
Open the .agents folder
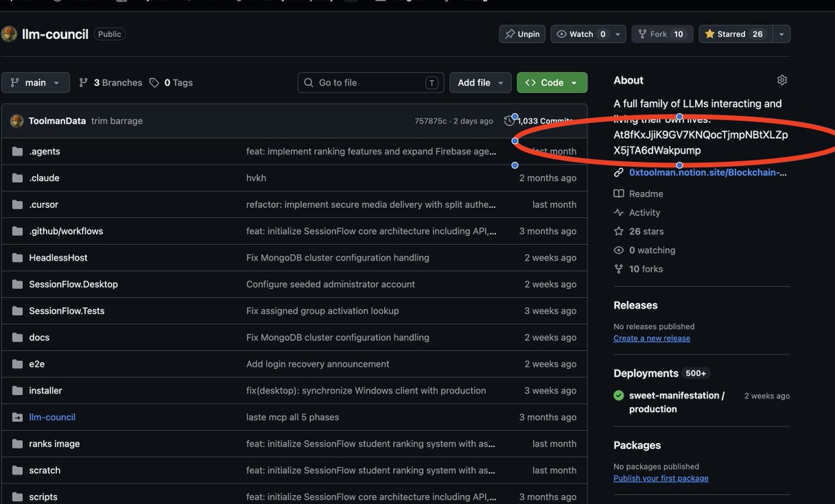pos(45,152)
